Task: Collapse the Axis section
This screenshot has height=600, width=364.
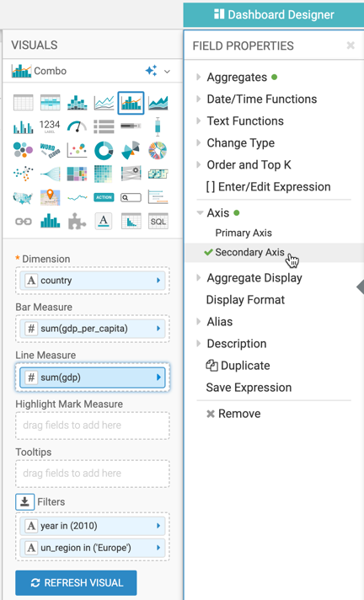Action: tap(200, 212)
